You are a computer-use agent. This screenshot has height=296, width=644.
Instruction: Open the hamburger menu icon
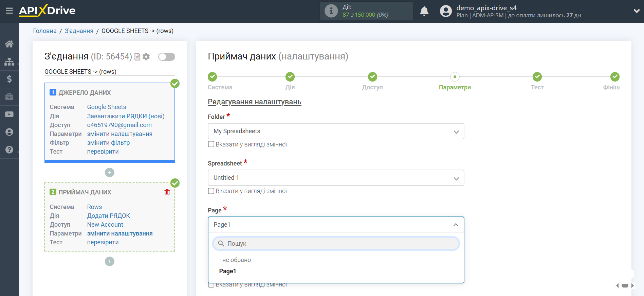[x=9, y=11]
